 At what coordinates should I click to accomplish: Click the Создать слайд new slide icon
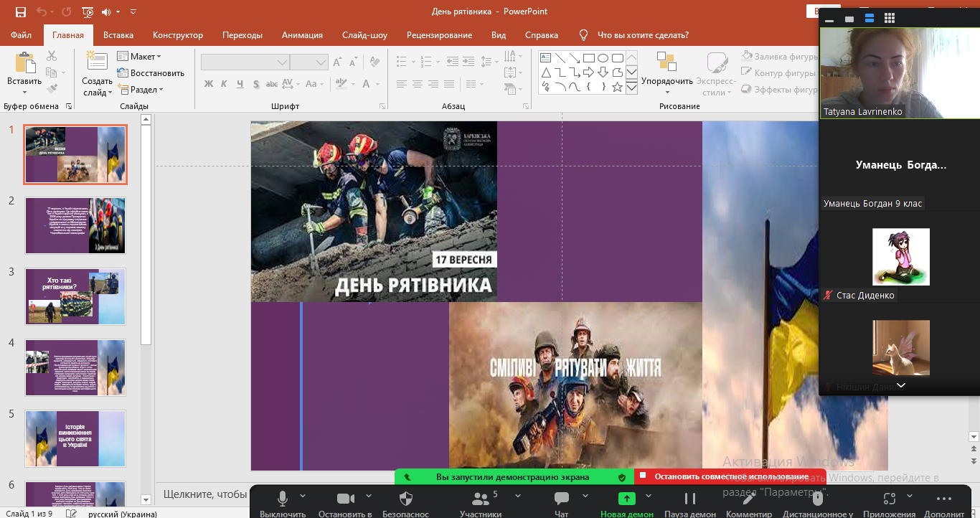[96, 62]
